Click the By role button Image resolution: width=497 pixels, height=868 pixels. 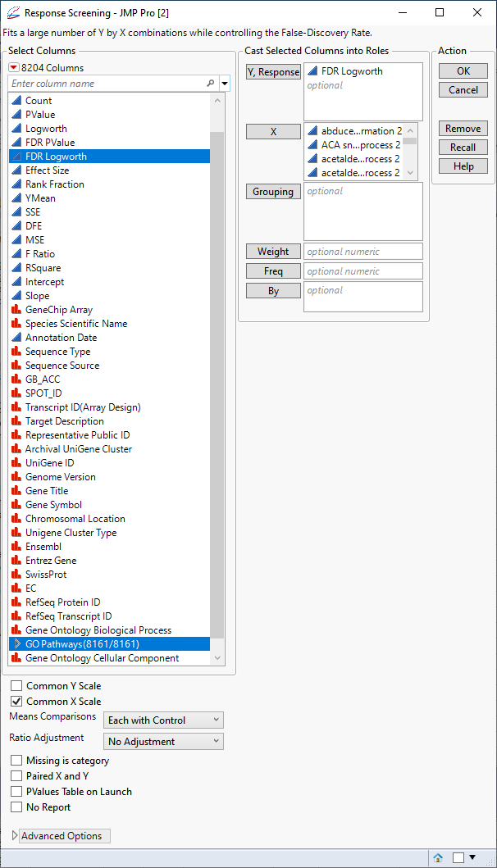tap(273, 291)
